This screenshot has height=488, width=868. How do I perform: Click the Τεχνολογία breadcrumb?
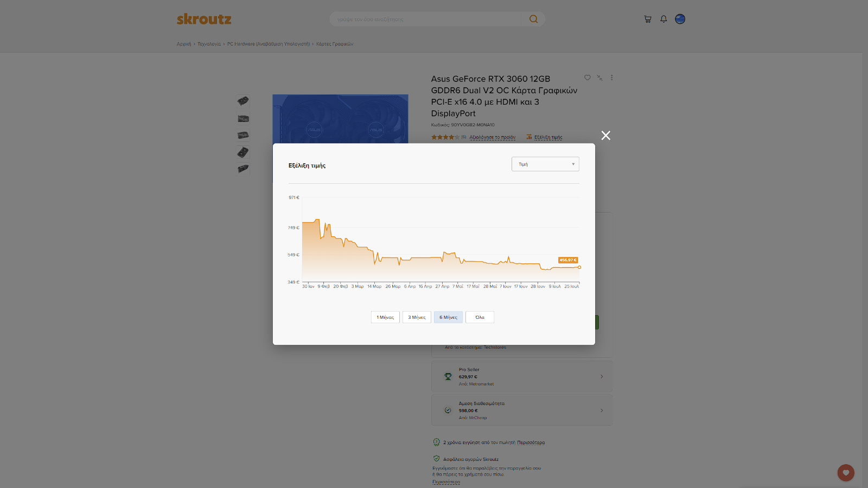coord(209,44)
